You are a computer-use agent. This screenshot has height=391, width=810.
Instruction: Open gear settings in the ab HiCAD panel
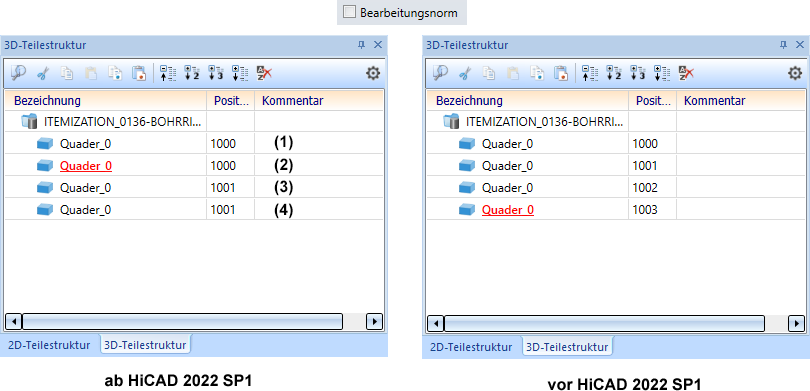372,73
